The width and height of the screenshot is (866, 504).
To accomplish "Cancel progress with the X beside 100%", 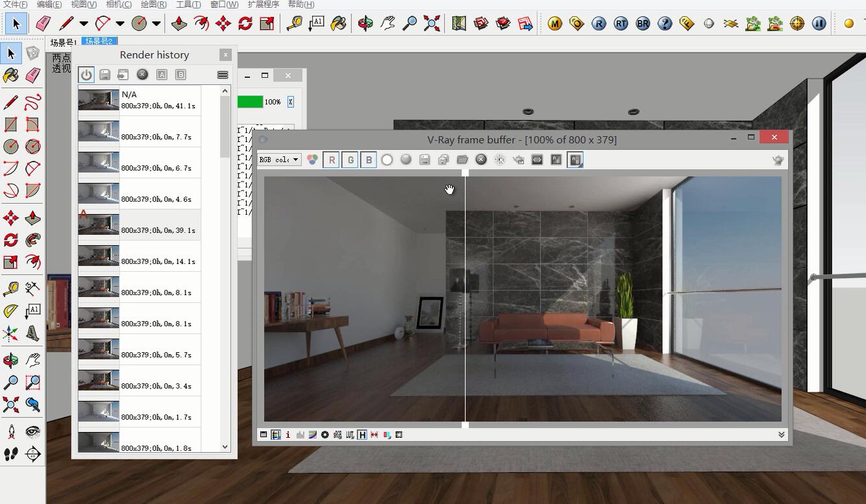I will pos(290,102).
